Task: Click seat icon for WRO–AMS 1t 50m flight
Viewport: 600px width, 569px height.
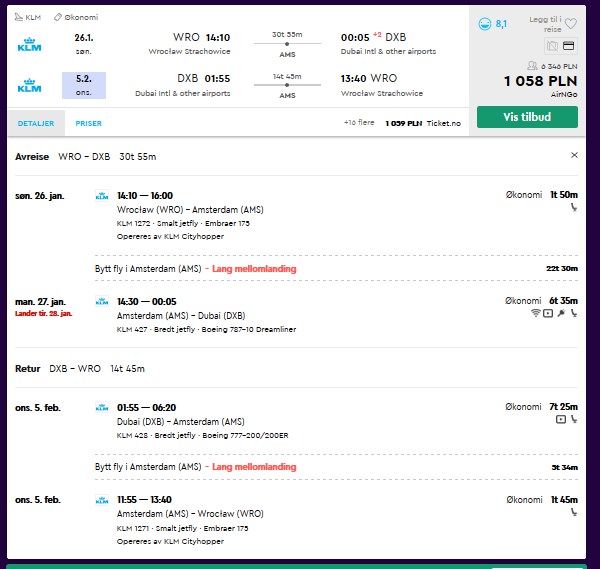Action: [574, 207]
